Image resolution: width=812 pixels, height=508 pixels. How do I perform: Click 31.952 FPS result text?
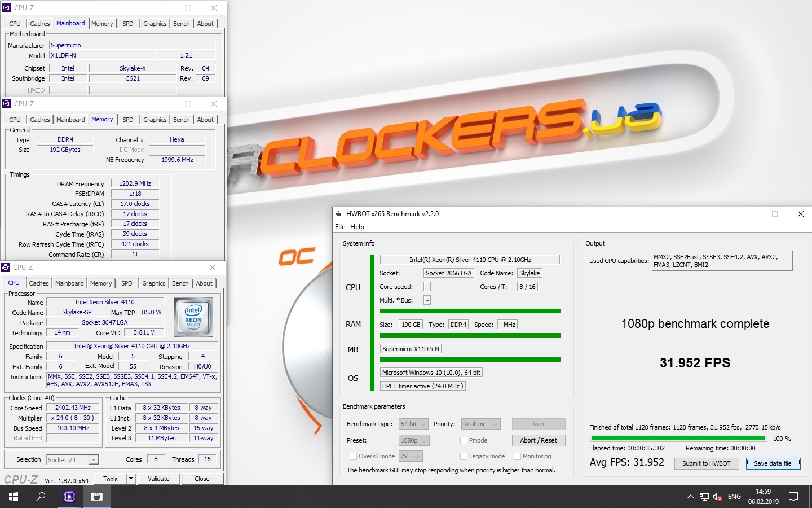click(695, 363)
